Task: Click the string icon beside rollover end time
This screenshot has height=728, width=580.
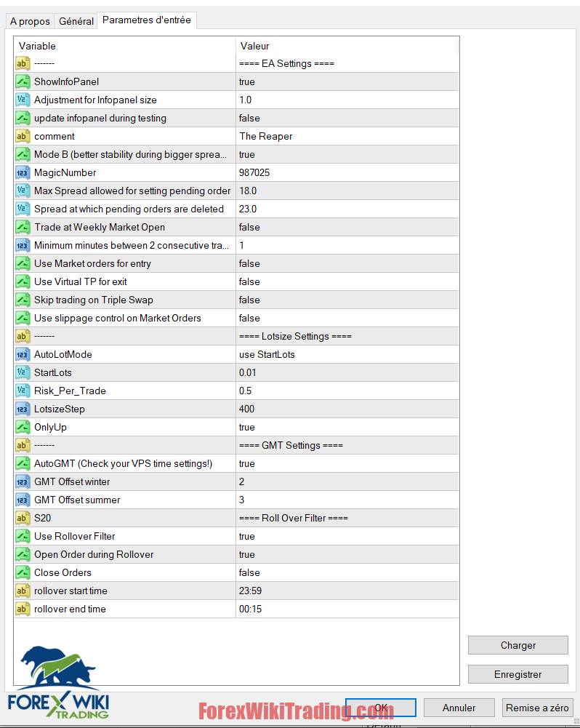Action: [x=23, y=609]
